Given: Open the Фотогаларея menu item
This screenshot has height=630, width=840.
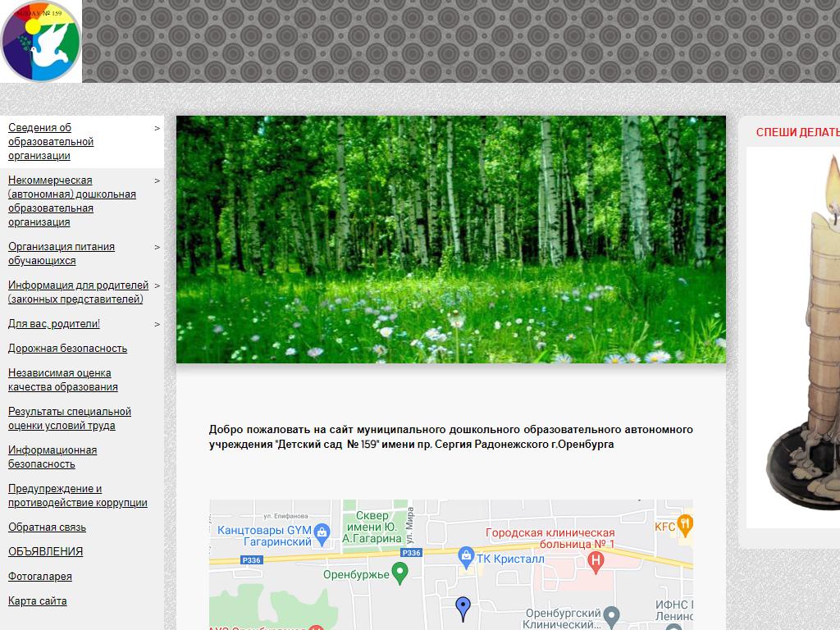Looking at the screenshot, I should 40,577.
